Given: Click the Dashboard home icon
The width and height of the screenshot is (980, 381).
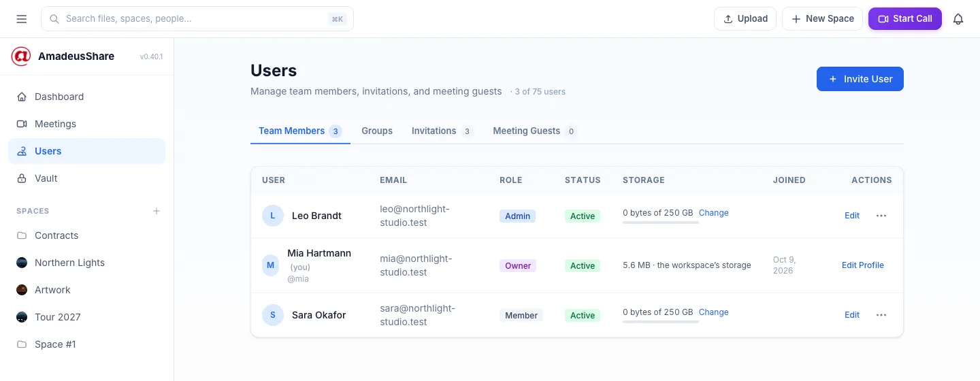Looking at the screenshot, I should tap(22, 97).
